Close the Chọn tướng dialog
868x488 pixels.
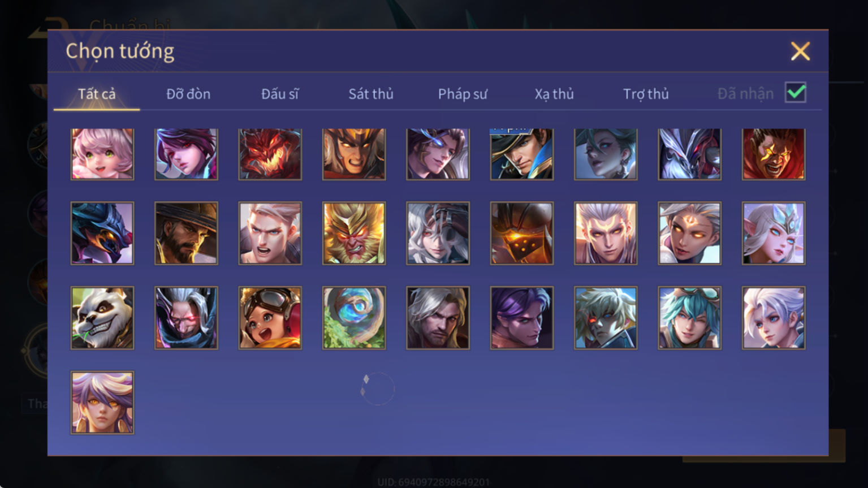[x=800, y=51]
